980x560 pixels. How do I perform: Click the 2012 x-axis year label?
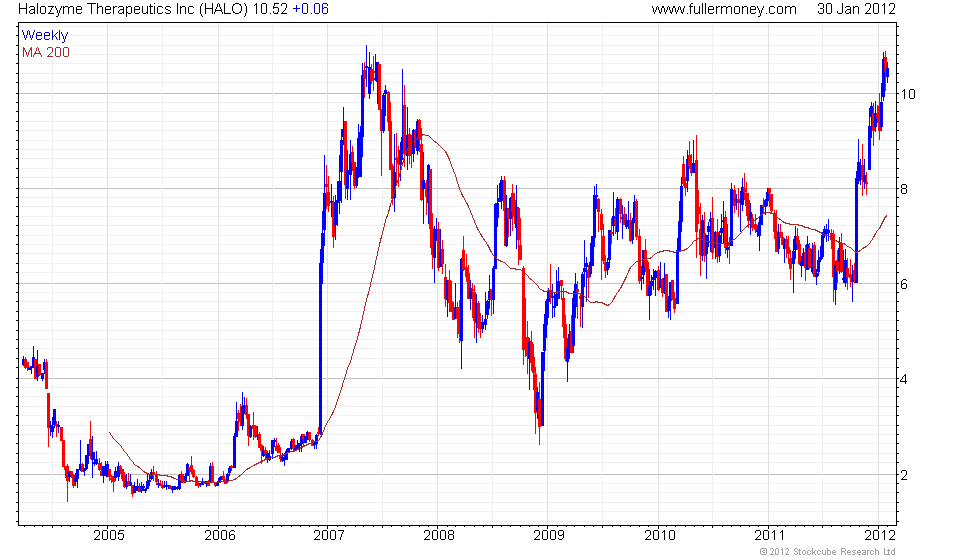pos(879,535)
